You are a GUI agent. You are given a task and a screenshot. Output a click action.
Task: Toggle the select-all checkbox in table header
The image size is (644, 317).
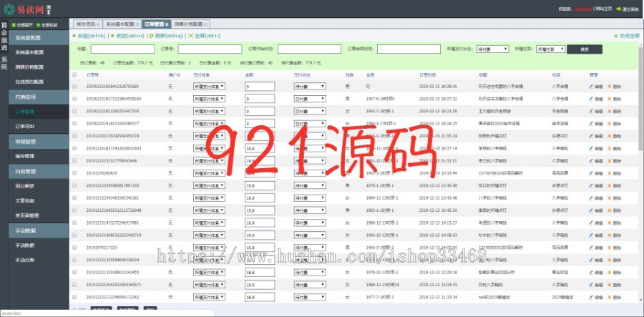coord(74,74)
